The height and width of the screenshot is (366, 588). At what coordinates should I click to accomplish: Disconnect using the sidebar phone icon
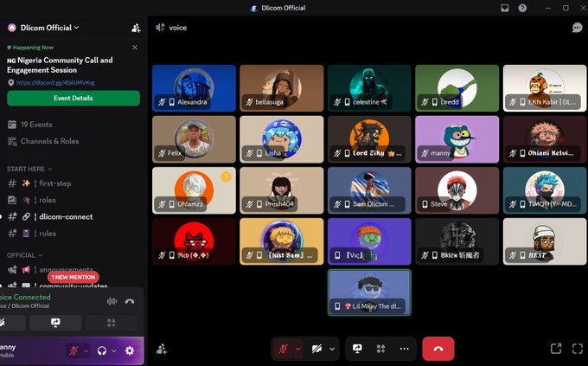pyautogui.click(x=130, y=301)
